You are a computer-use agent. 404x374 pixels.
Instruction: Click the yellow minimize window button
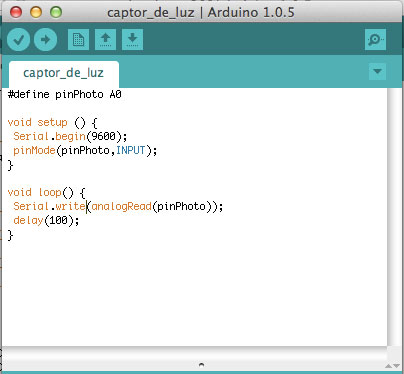pos(36,12)
